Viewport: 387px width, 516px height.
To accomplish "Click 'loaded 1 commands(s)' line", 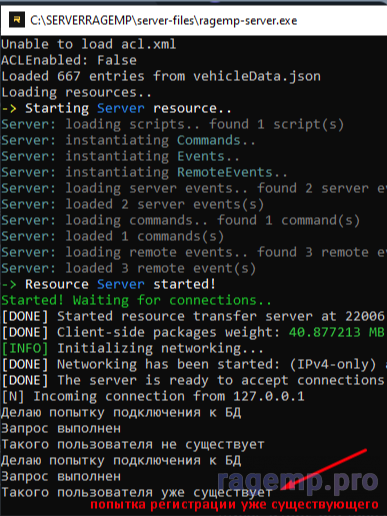I will 113,236.
